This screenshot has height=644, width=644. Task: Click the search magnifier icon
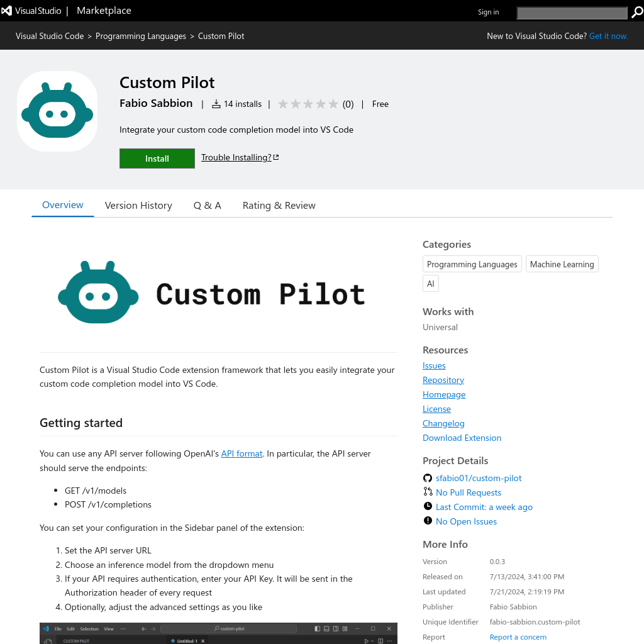pyautogui.click(x=636, y=13)
